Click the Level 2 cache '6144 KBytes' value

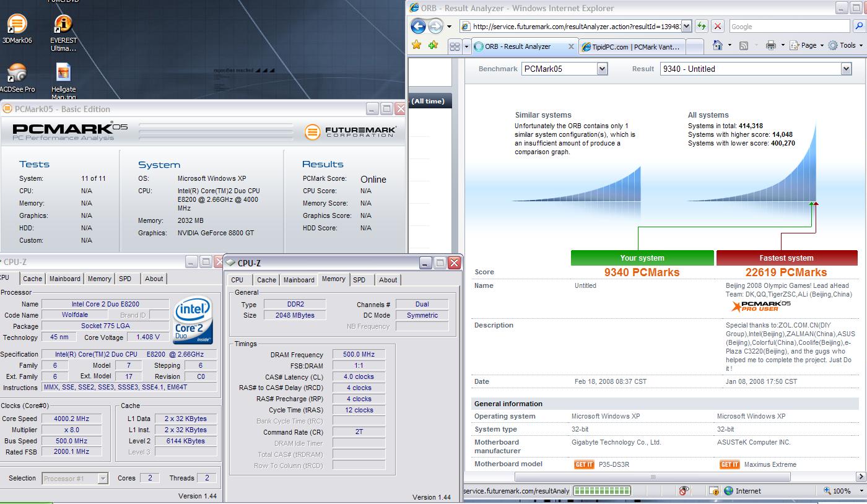pos(186,441)
